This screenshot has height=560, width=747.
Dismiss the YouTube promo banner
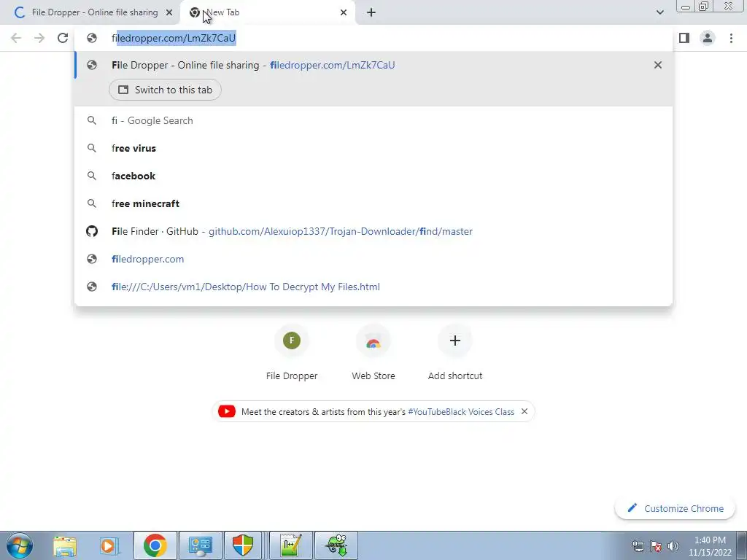(x=524, y=411)
